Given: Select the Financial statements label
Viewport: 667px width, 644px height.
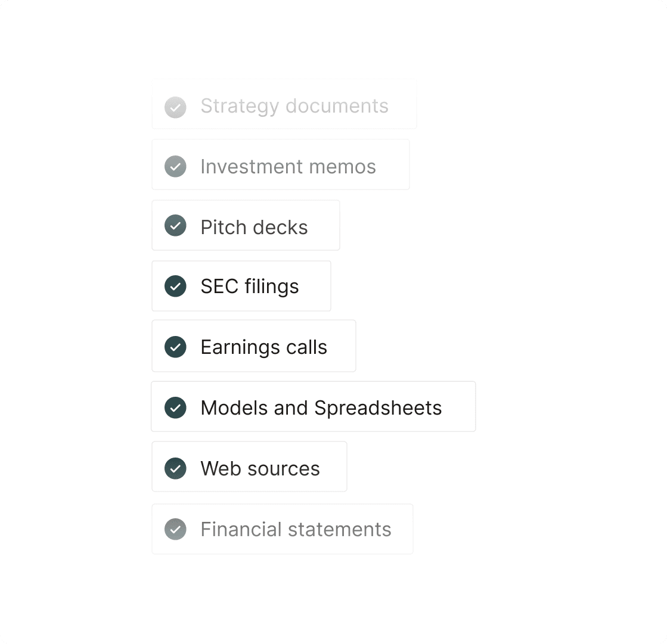Looking at the screenshot, I should (296, 530).
